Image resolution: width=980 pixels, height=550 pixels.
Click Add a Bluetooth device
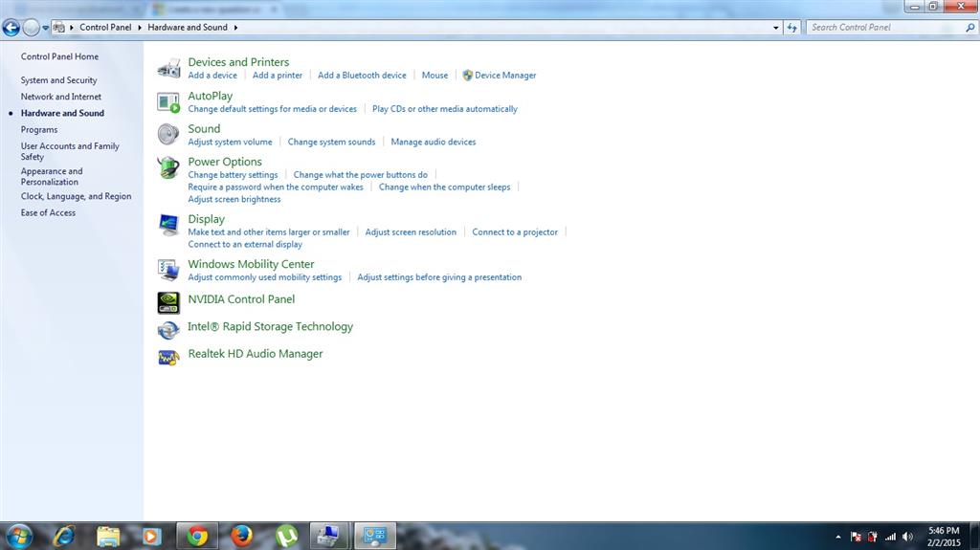click(362, 75)
